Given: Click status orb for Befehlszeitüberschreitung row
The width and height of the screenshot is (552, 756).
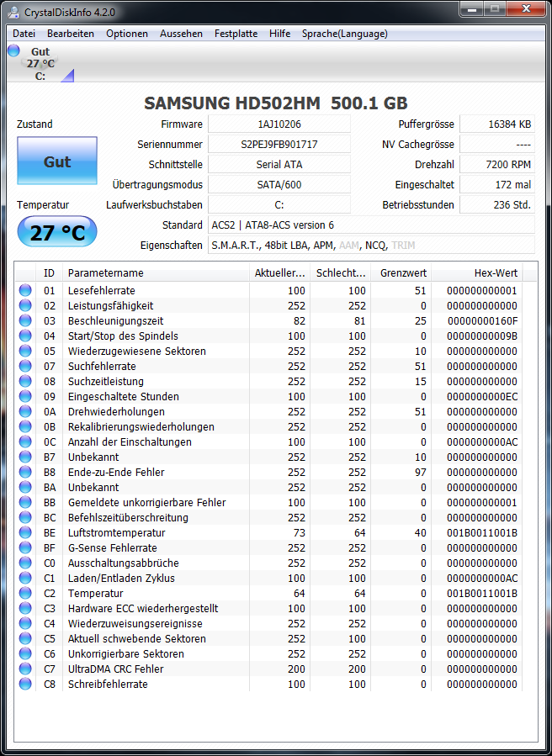Looking at the screenshot, I should 25,517.
